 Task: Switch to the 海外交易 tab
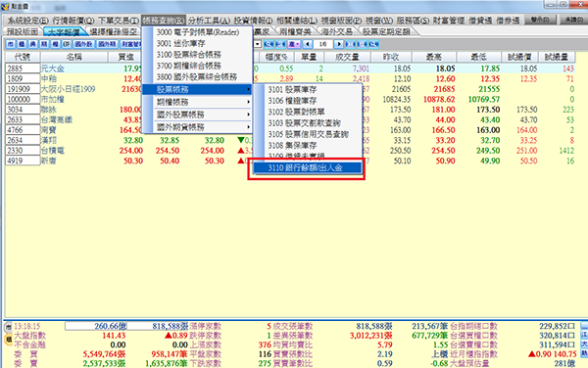pos(336,32)
